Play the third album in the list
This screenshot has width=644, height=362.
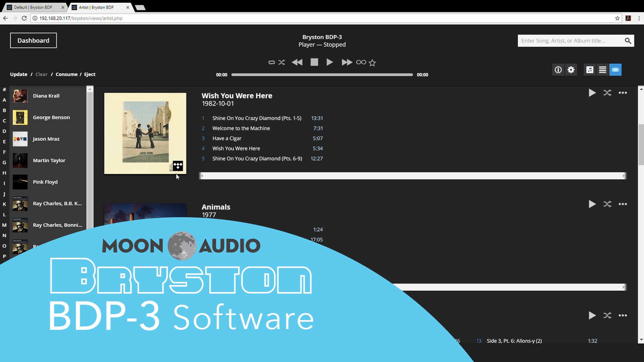[592, 315]
